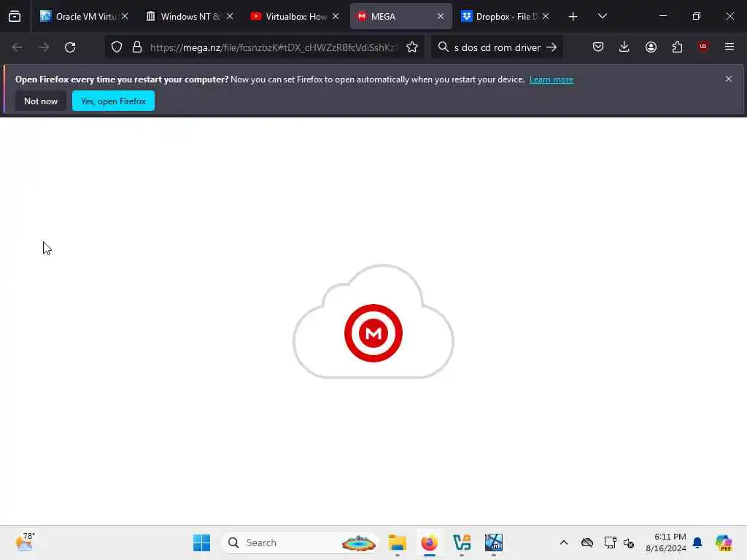Expand the list all tabs dropdown
This screenshot has height=560, width=747.
point(603,16)
